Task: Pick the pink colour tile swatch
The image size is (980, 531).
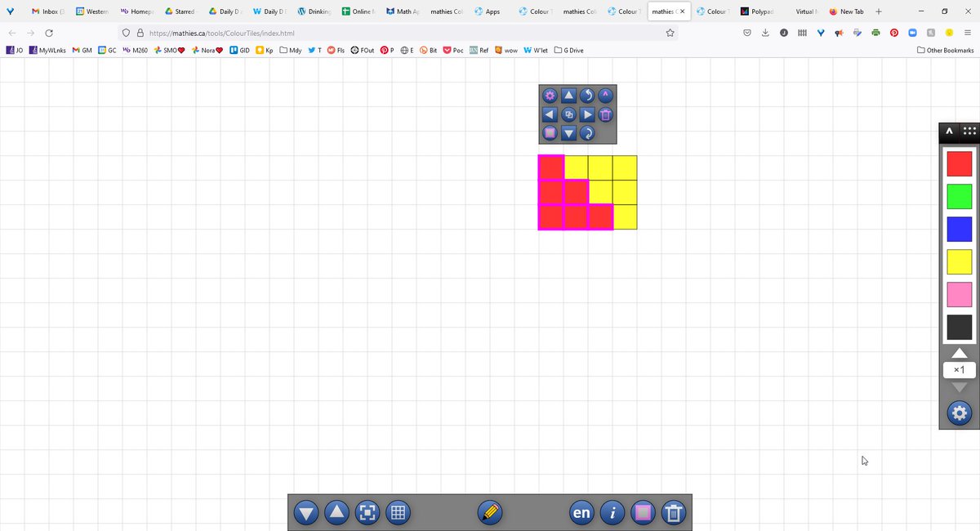Action: tap(959, 294)
